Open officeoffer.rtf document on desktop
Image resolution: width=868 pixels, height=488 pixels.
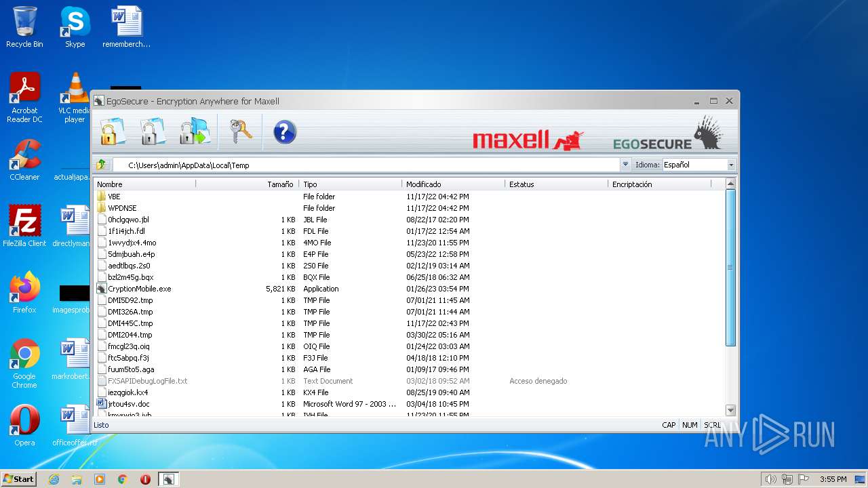click(75, 426)
